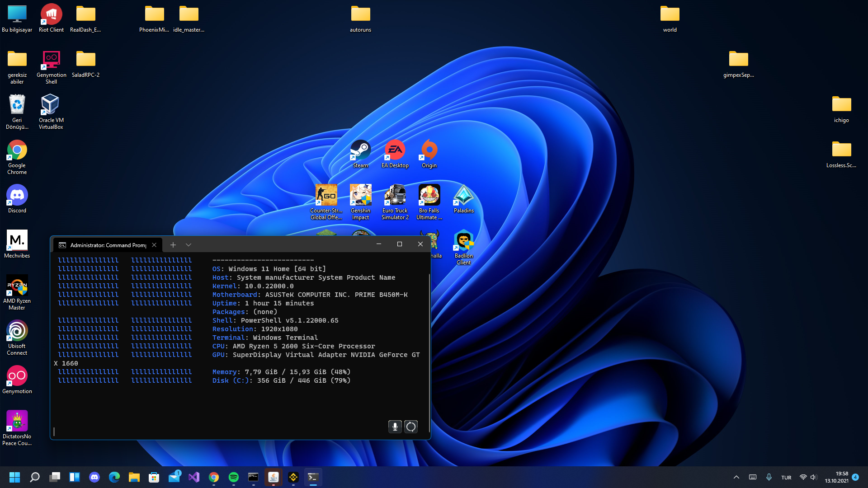Open Java app taskbar icon
Image resolution: width=868 pixels, height=488 pixels.
pyautogui.click(x=274, y=477)
